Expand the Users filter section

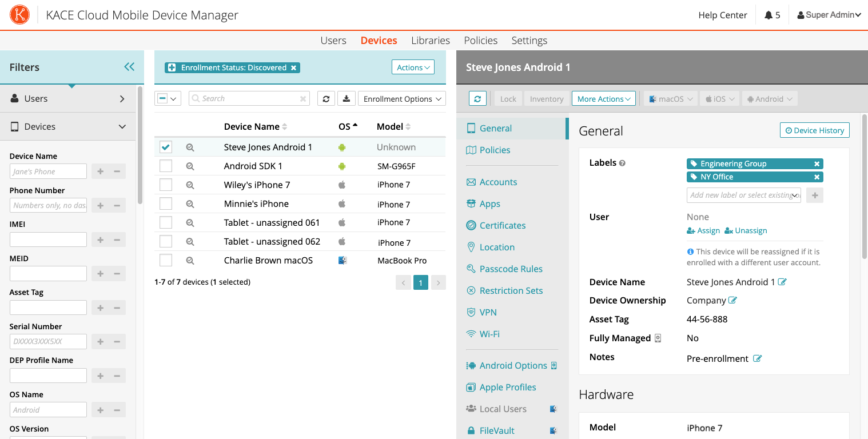click(x=68, y=99)
